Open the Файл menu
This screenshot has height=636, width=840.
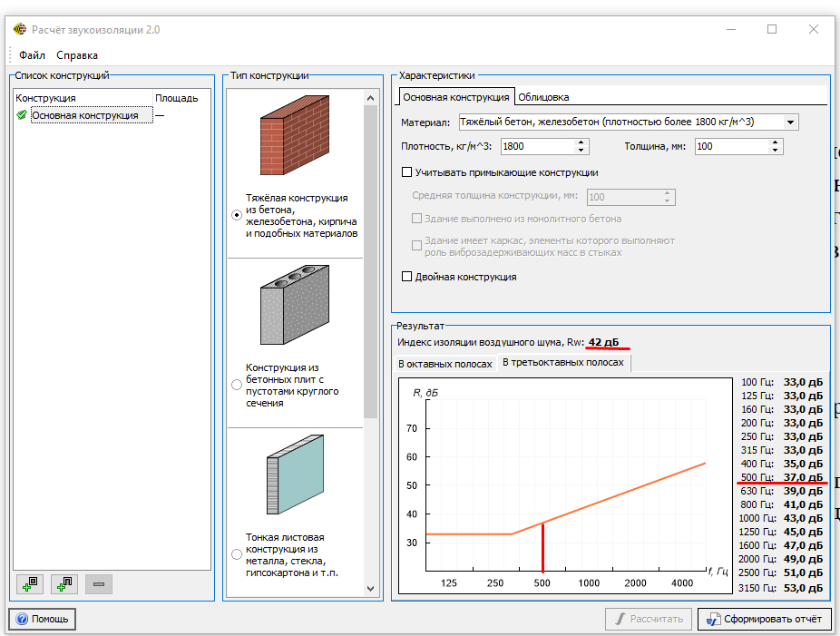tap(32, 55)
